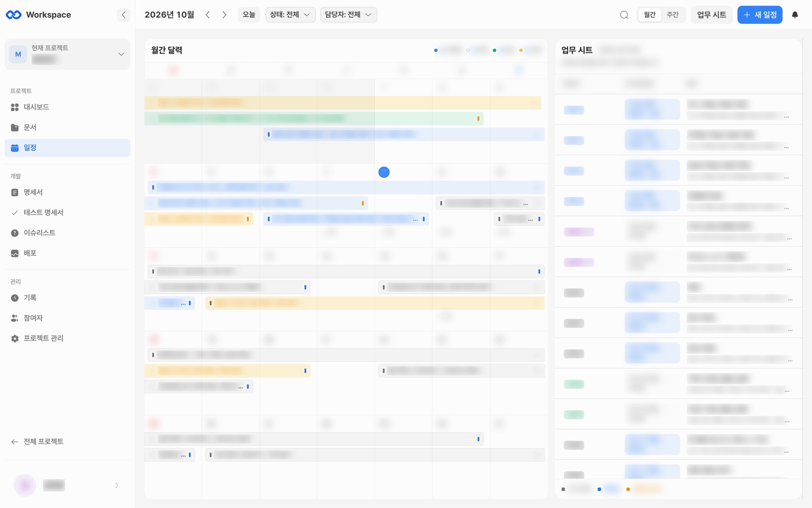Switch to 주간 view
The image size is (812, 508).
tap(672, 15)
